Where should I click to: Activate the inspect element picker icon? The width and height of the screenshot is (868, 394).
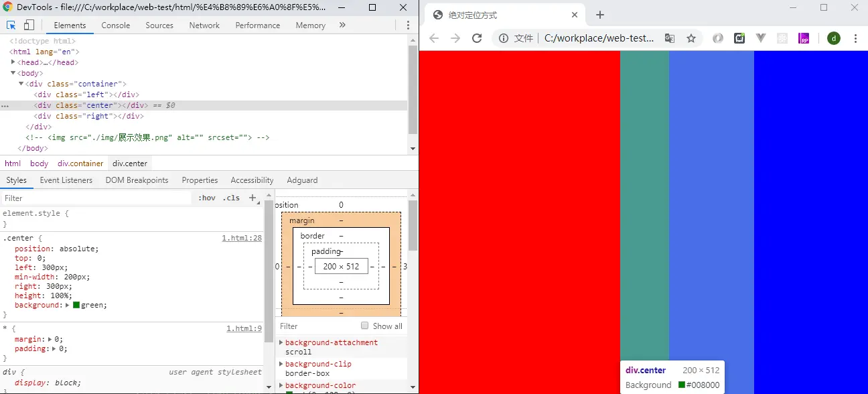tap(11, 25)
